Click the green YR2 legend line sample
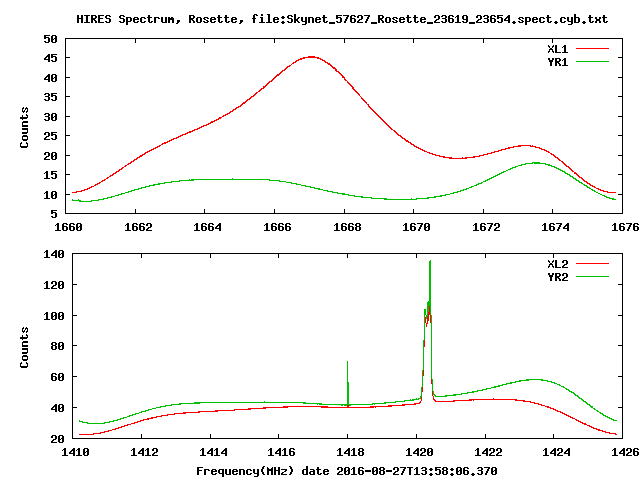The height and width of the screenshot is (480, 640). (592, 277)
